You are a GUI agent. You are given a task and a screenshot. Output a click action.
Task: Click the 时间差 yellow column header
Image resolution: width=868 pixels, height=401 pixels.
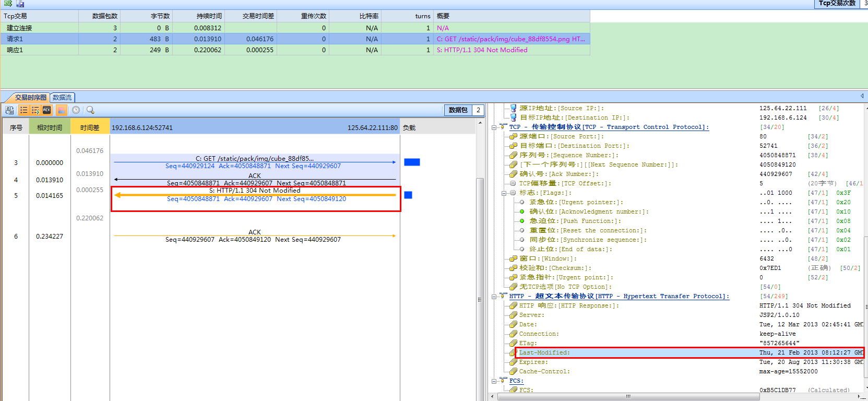coord(90,127)
